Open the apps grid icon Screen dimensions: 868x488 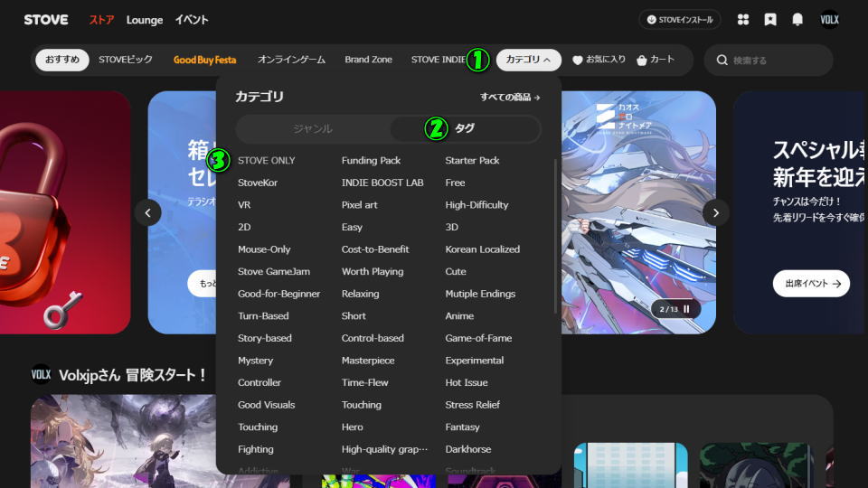(743, 19)
